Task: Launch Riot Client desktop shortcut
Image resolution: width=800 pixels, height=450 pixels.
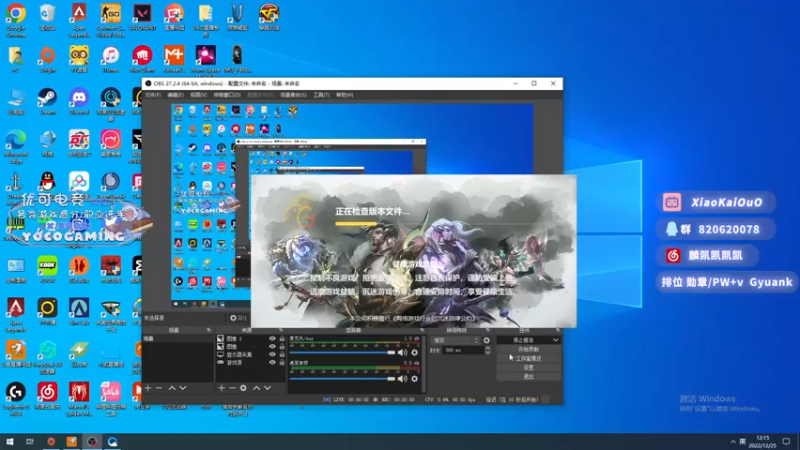Action: click(142, 60)
